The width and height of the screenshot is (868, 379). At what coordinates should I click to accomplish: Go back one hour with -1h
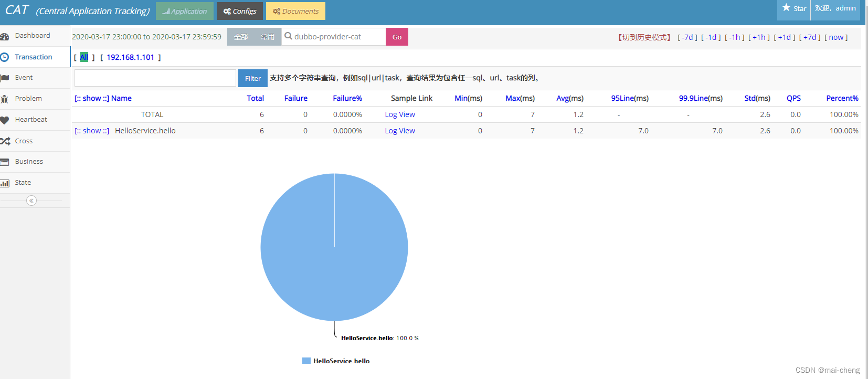click(735, 37)
